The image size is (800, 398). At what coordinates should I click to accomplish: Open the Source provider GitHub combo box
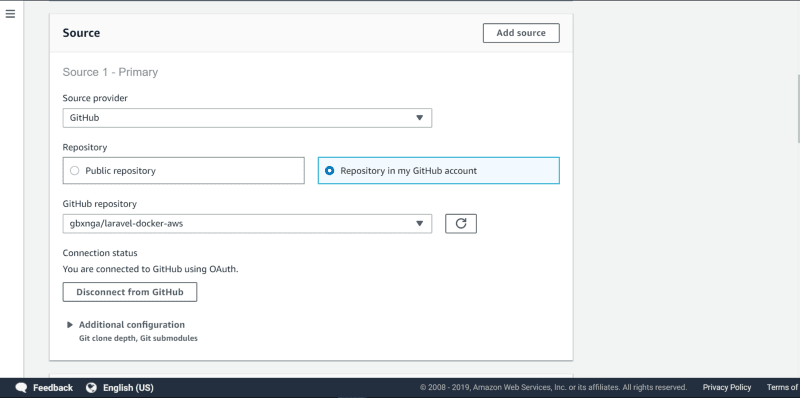pyautogui.click(x=247, y=118)
